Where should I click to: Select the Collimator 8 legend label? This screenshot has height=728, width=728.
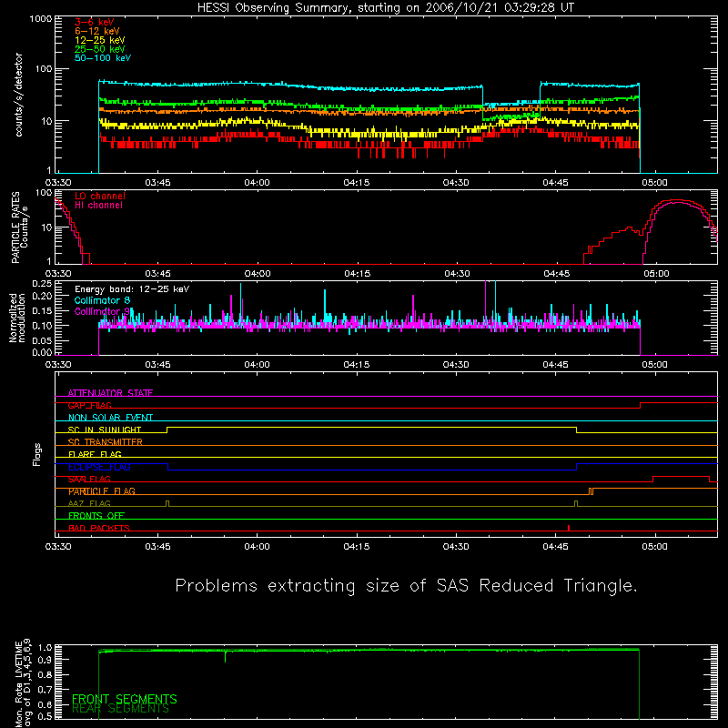point(102,300)
